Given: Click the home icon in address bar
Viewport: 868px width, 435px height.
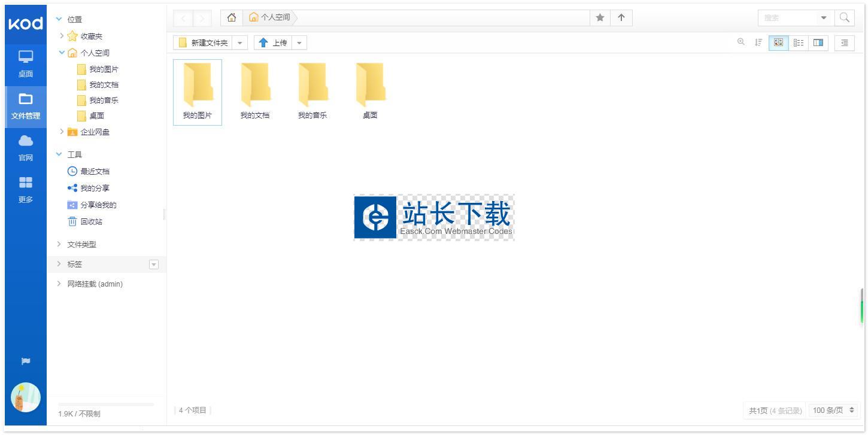Looking at the screenshot, I should [x=232, y=18].
